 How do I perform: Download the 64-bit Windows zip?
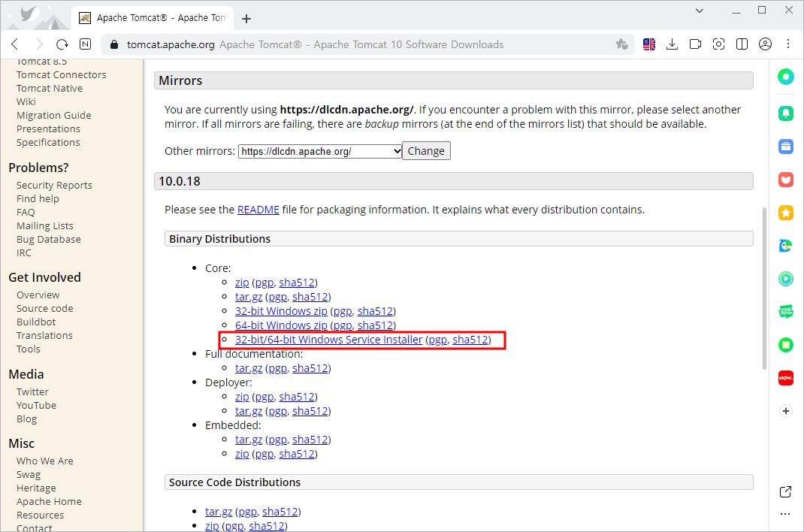[x=281, y=325]
